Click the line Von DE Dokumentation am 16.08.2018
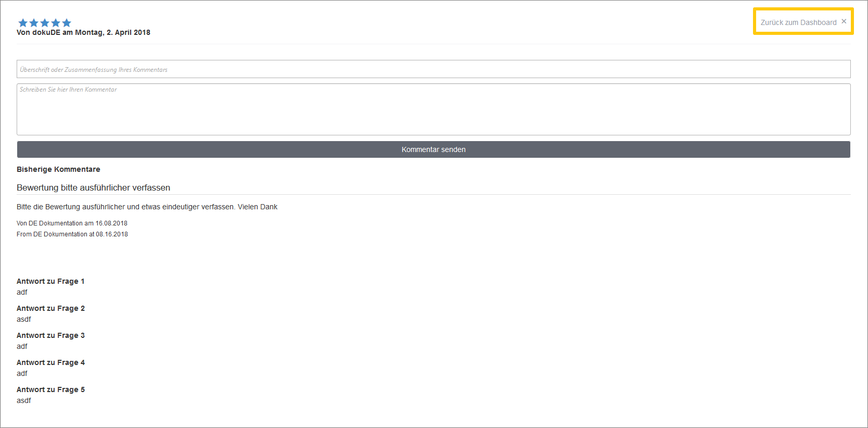The image size is (868, 428). [72, 223]
